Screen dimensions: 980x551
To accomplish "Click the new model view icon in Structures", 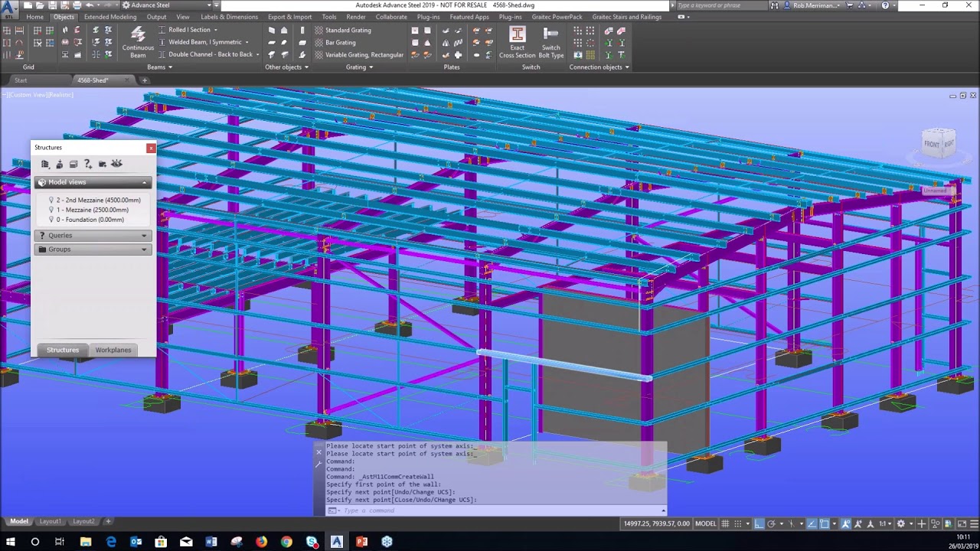I will 45,164.
